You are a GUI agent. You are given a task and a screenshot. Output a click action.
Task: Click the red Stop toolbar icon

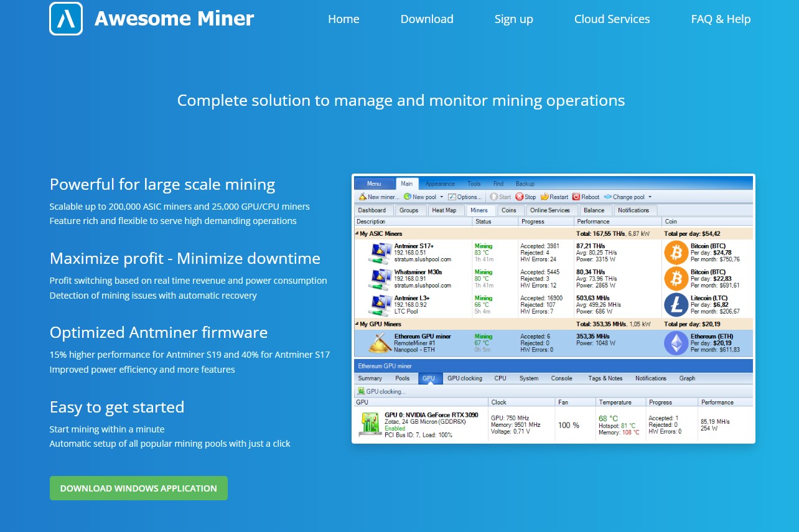tap(520, 197)
